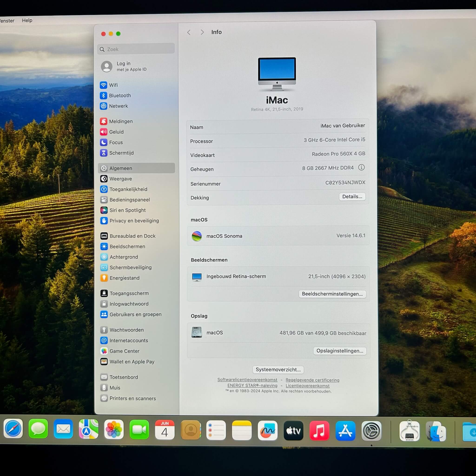Click the Geheugen info icon

click(x=361, y=168)
